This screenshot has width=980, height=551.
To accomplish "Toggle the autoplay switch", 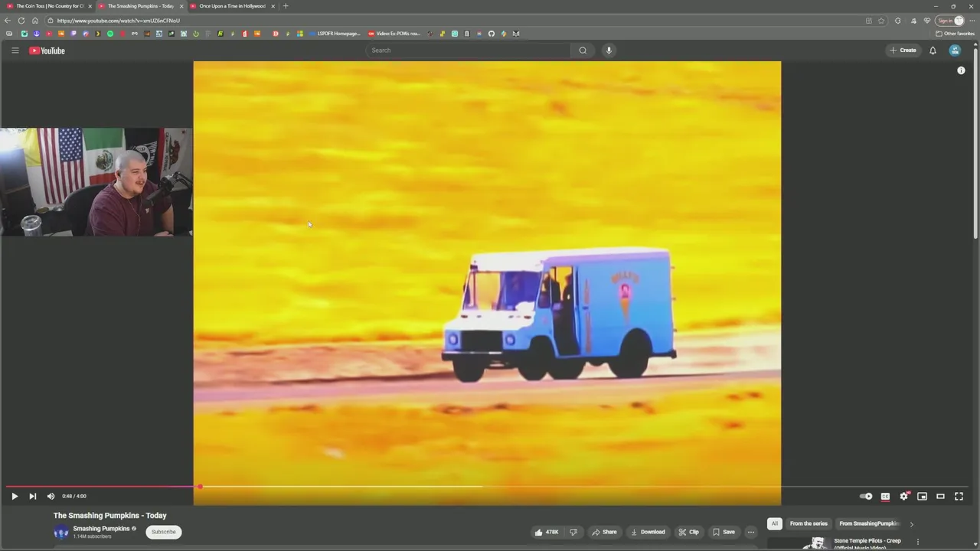I will point(866,496).
